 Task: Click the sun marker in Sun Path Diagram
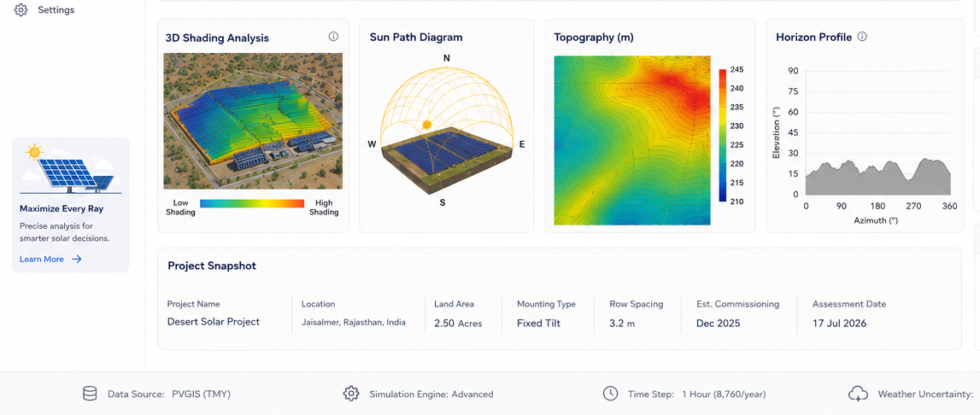pos(427,125)
